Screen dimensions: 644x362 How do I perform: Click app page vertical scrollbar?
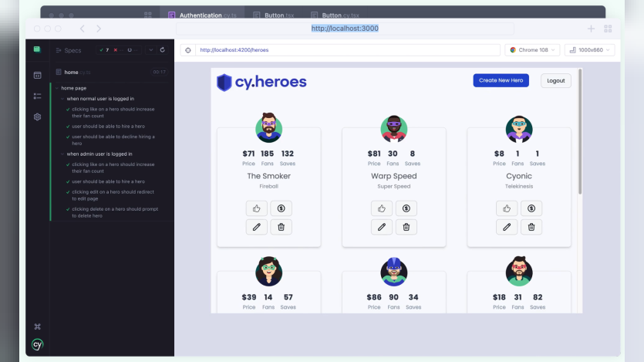[x=580, y=131]
